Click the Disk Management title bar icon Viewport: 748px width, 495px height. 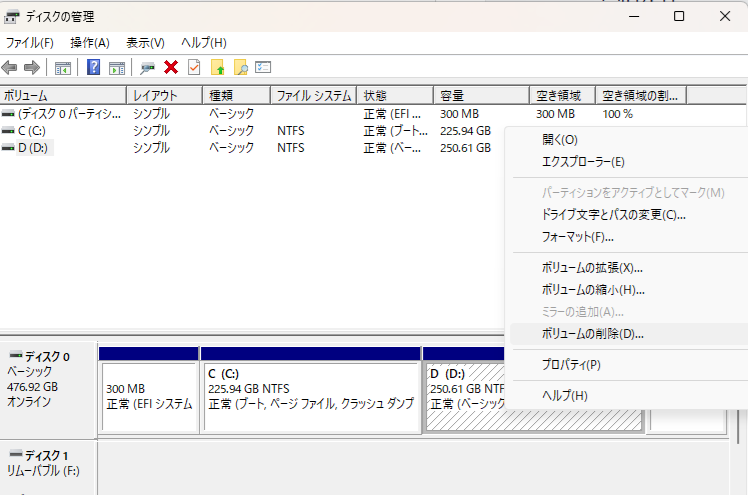pos(11,17)
